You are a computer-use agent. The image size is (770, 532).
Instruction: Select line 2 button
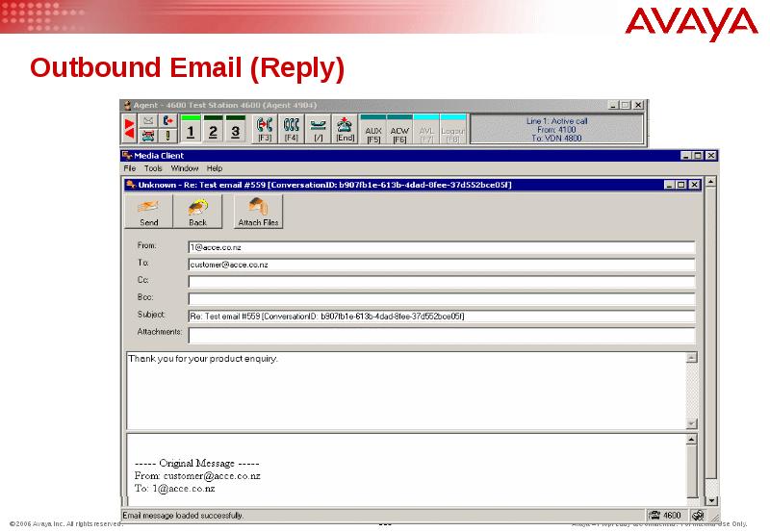click(213, 131)
